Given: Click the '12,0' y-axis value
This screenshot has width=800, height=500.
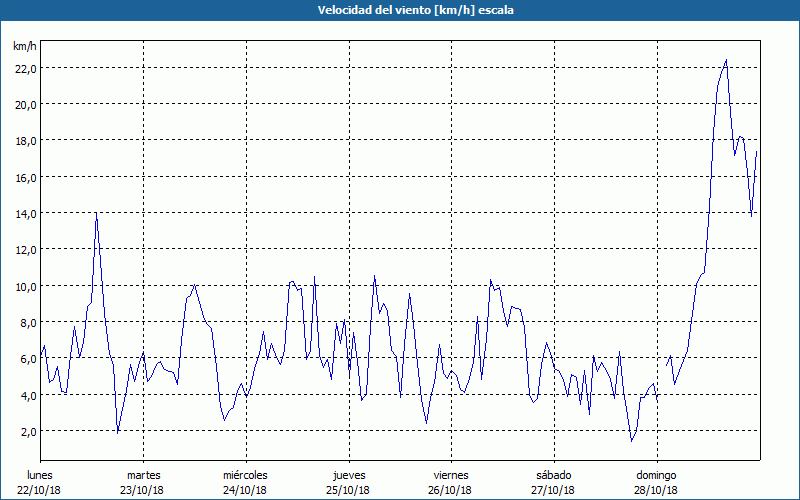Looking at the screenshot, I should pyautogui.click(x=26, y=251).
